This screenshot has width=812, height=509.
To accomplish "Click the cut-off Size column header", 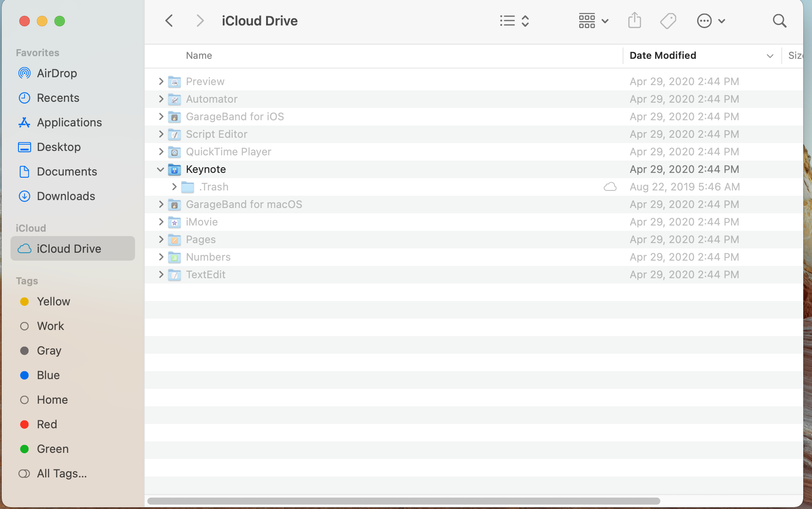I will (795, 56).
